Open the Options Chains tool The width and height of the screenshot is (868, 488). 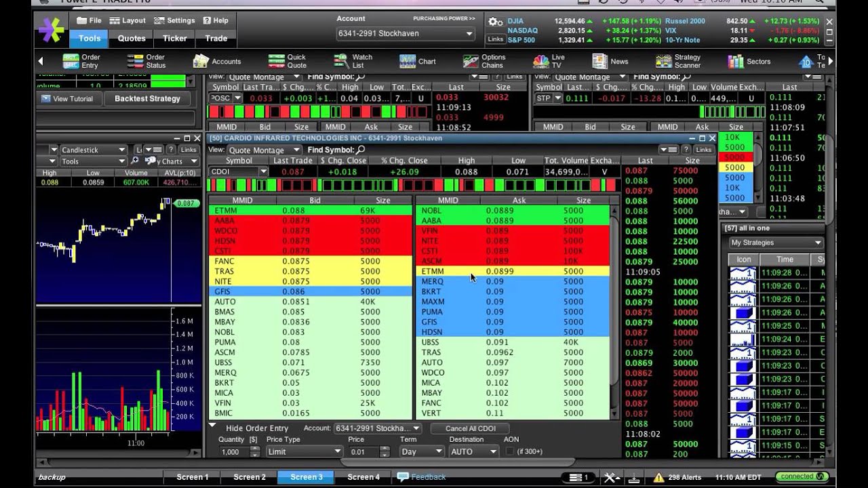point(485,61)
